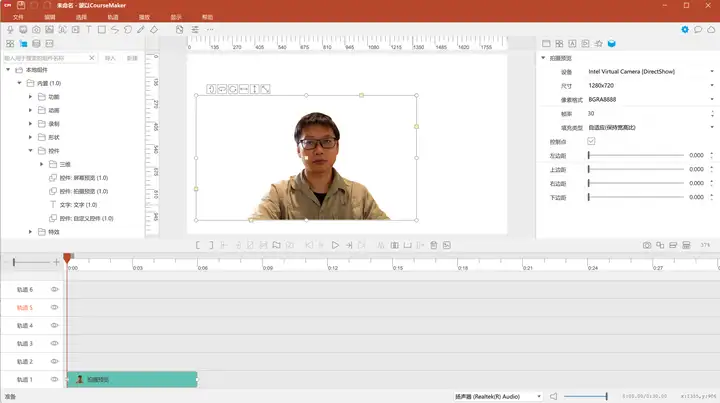The height and width of the screenshot is (403, 720).
Task: Switch to grid view in component panel
Action: [x=10, y=44]
